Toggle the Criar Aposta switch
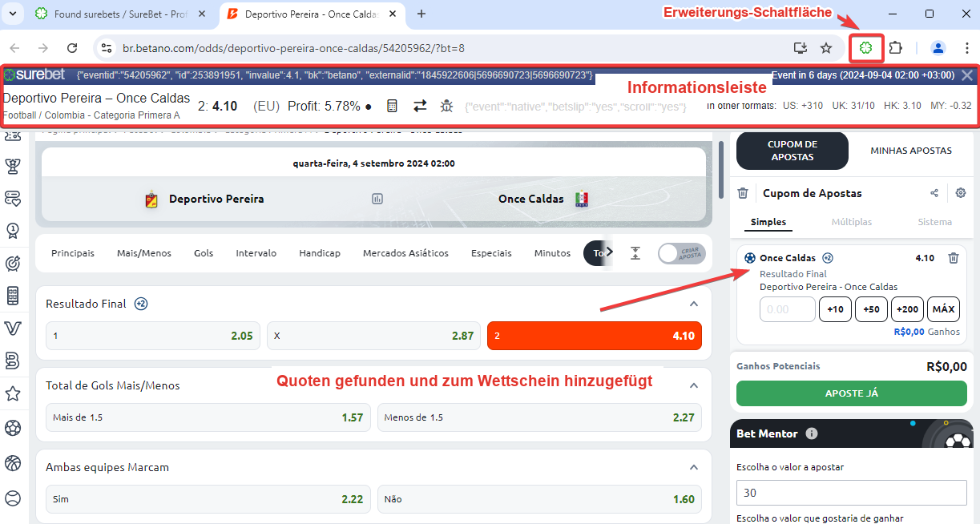Image resolution: width=980 pixels, height=524 pixels. (x=682, y=253)
